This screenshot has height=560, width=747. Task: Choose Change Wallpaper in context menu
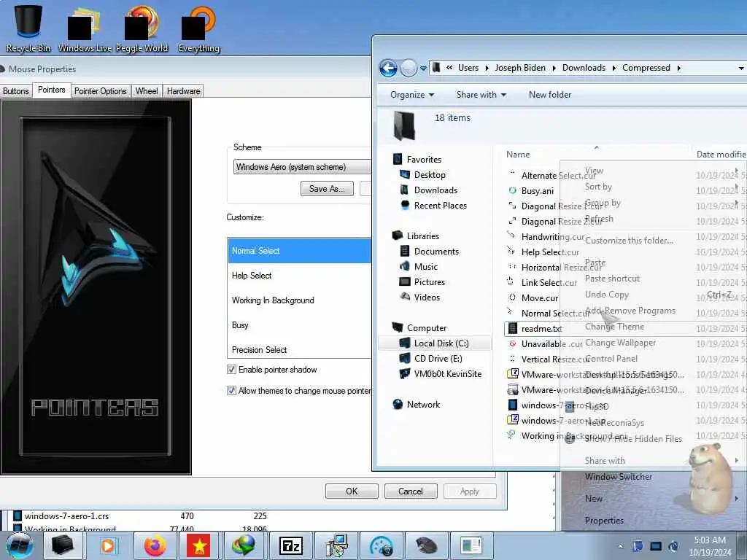coord(620,343)
